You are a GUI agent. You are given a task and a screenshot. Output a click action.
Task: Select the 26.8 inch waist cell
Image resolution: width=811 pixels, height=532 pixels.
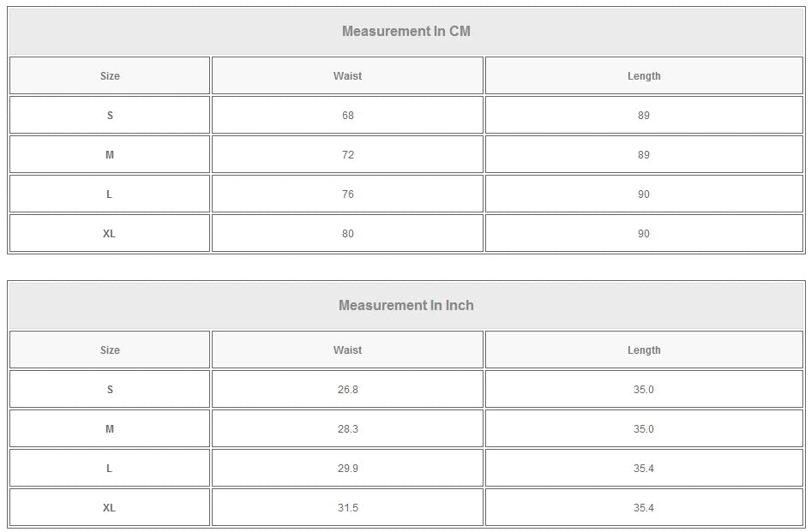pos(347,390)
